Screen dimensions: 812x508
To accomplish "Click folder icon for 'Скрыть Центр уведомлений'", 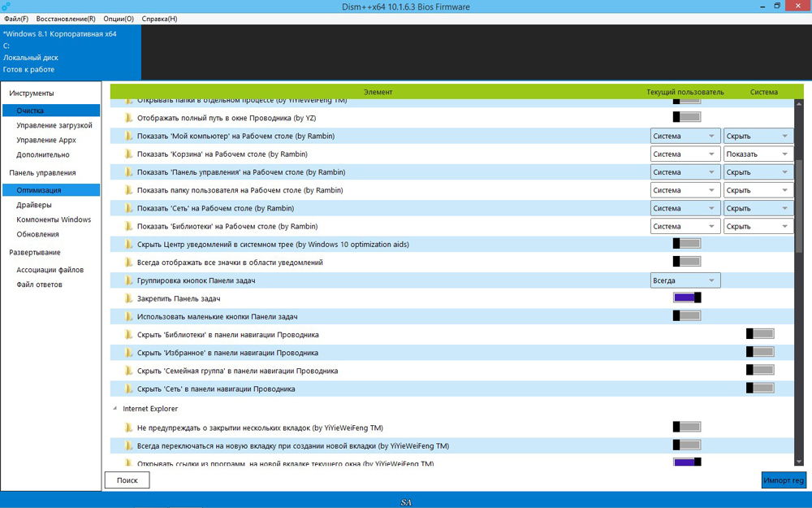I will click(128, 244).
